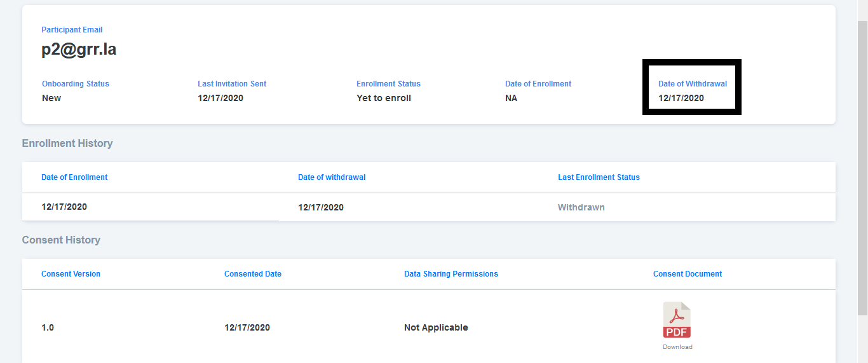Select enrollment history row enrollment date 12/17/2020

click(64, 207)
